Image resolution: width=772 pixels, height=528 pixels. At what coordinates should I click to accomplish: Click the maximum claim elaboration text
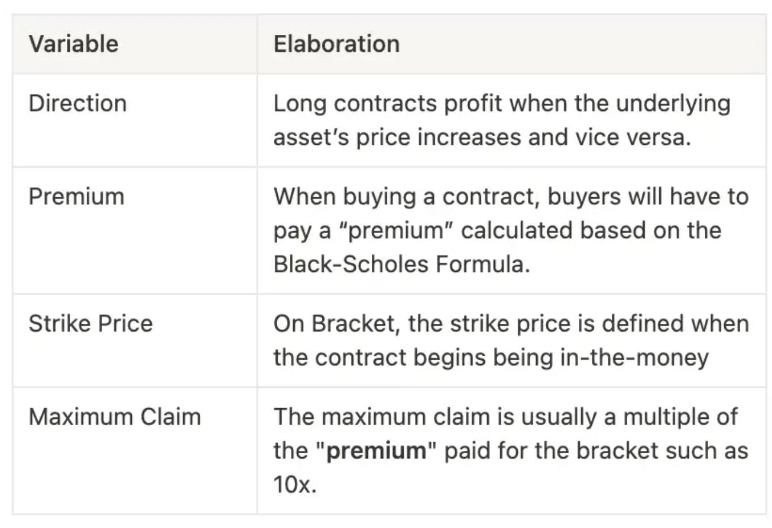[x=511, y=451]
